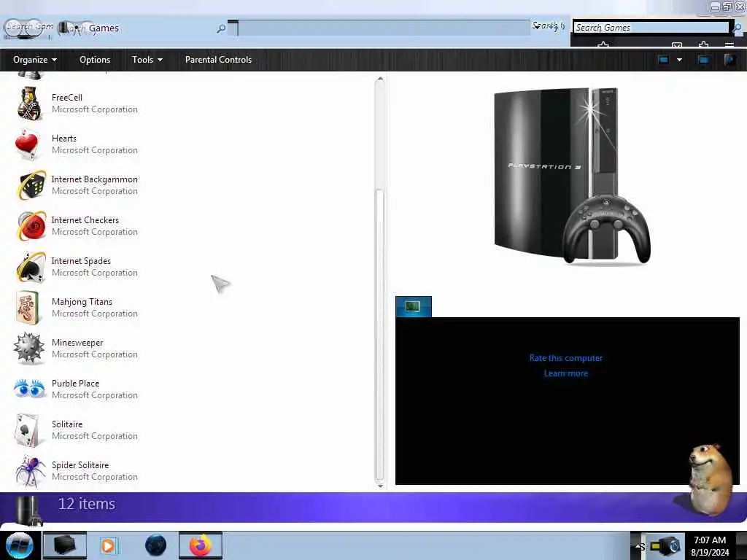Click the Games address bar field
The width and height of the screenshot is (747, 560).
click(384, 28)
